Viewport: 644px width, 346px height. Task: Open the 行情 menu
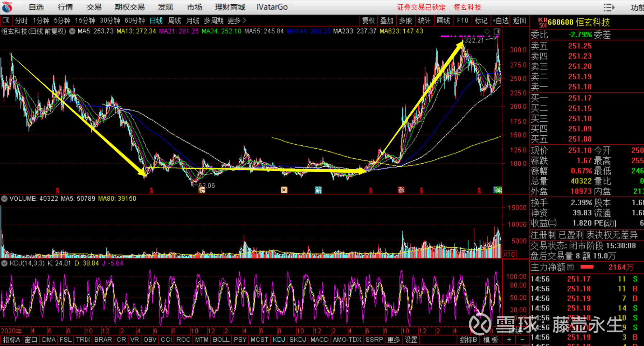65,7
